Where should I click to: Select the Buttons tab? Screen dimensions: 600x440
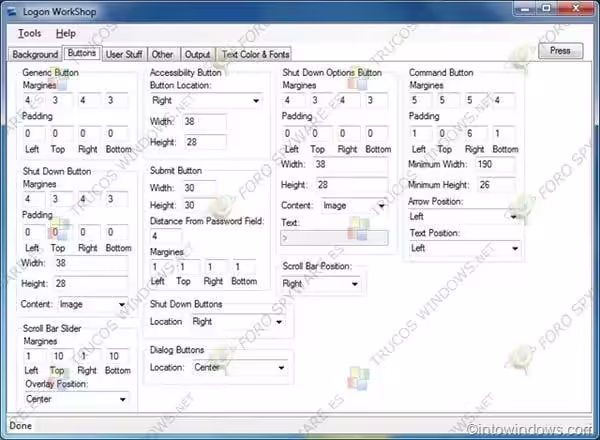click(82, 53)
